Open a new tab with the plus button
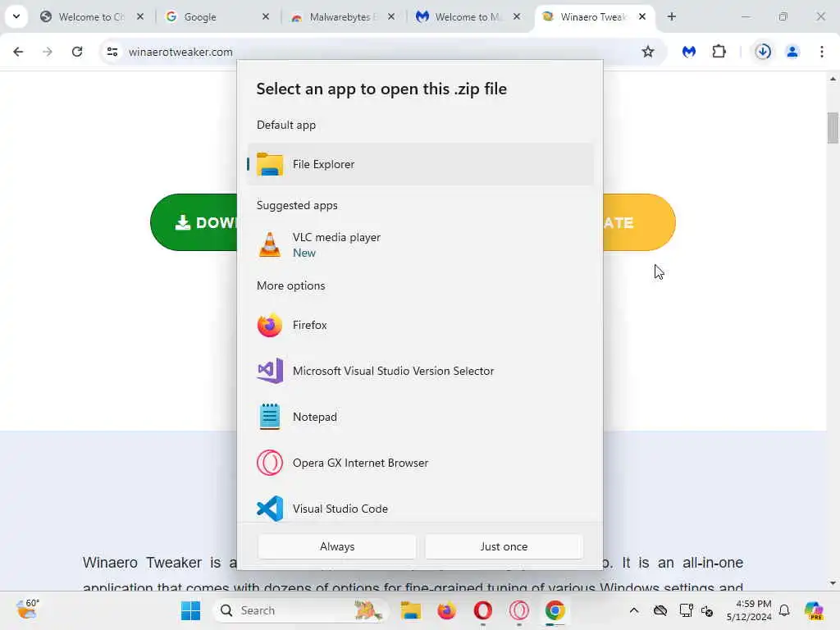840x630 pixels. tap(672, 17)
